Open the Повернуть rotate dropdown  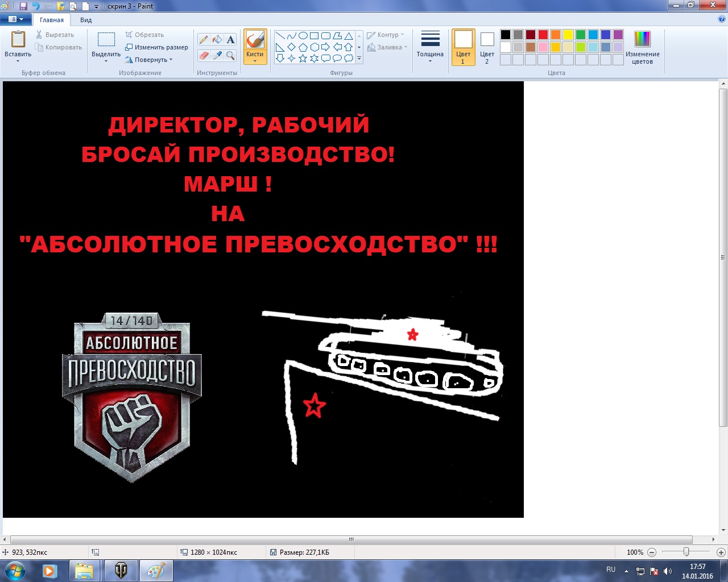click(x=149, y=60)
